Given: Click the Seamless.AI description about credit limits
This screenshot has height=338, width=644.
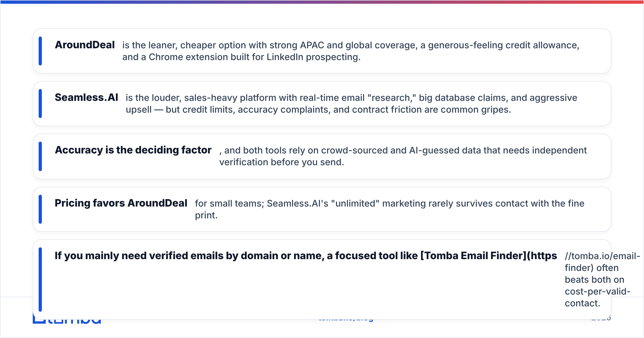Looking at the screenshot, I should pos(351,104).
